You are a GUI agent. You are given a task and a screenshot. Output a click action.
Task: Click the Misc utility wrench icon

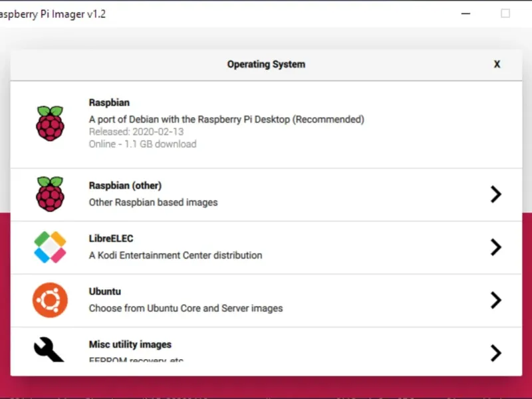point(49,349)
